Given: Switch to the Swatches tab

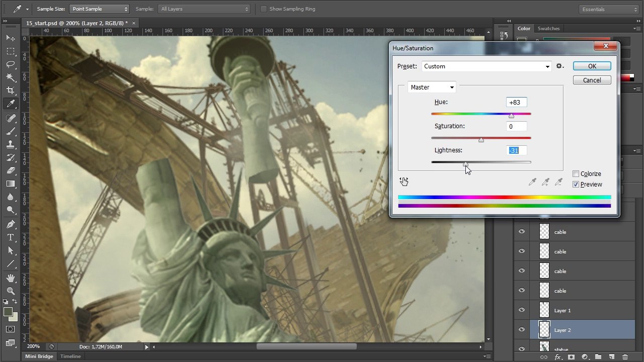Looking at the screenshot, I should pyautogui.click(x=548, y=29).
